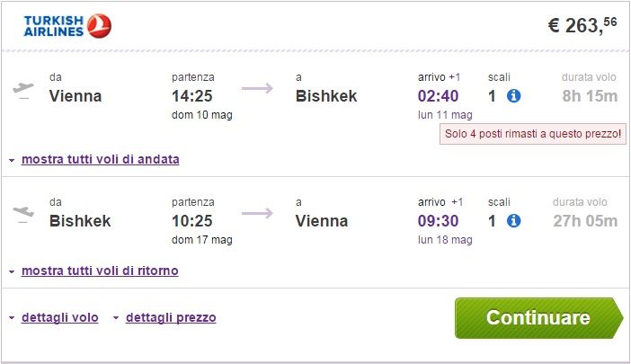Expand 'mostra tutti voli di ritorno'
Image resolution: width=631 pixels, height=364 pixels.
tap(99, 270)
